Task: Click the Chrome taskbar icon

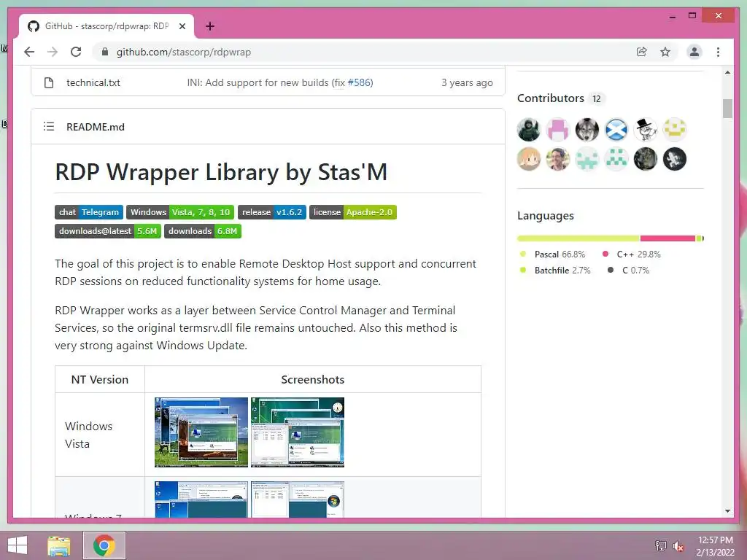Action: coord(104,545)
